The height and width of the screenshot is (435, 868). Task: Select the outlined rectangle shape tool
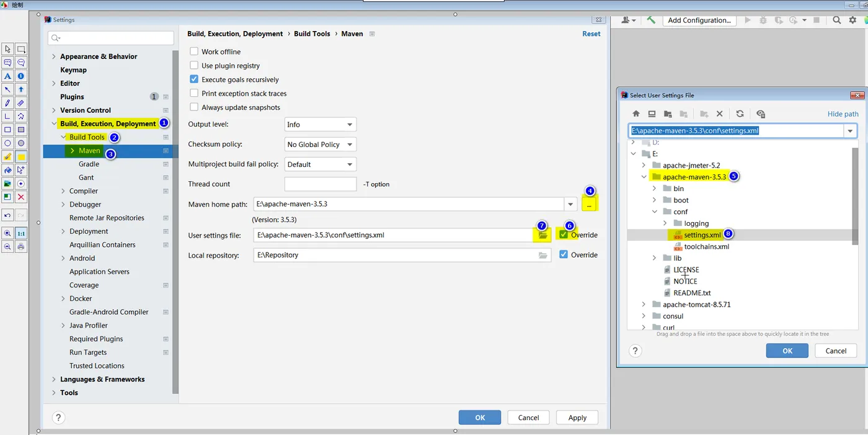[7, 130]
